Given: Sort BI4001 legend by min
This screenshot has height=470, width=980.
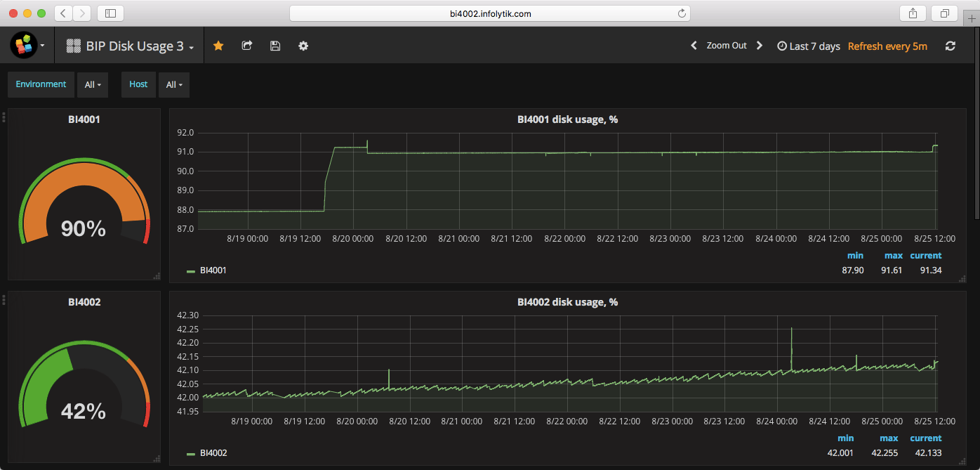Looking at the screenshot, I should 855,256.
